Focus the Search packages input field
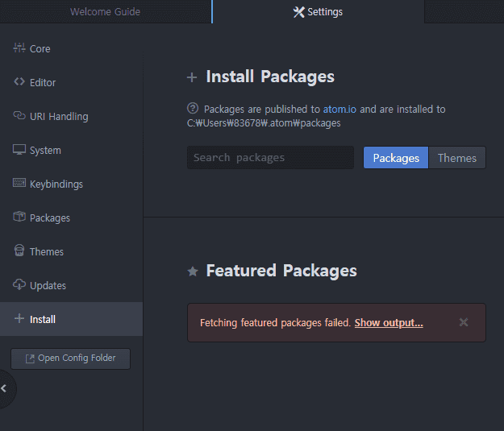 click(270, 158)
